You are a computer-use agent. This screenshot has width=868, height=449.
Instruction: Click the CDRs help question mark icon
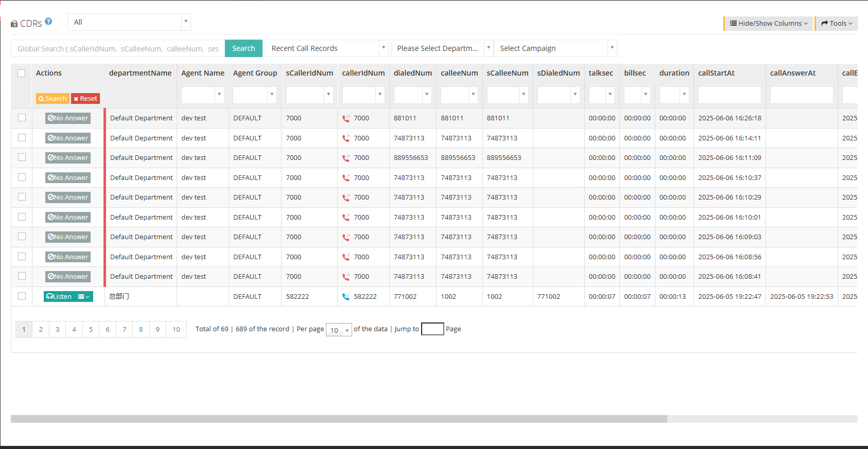tap(48, 22)
